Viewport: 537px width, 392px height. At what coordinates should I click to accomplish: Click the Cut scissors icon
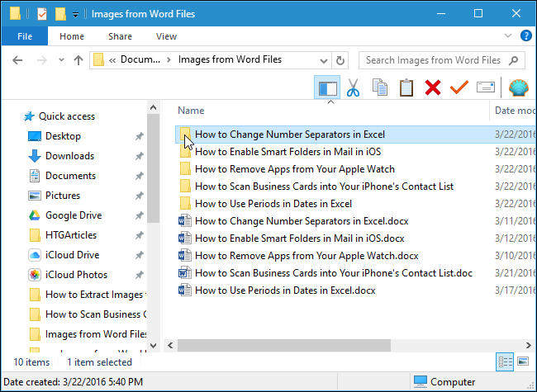pyautogui.click(x=353, y=88)
